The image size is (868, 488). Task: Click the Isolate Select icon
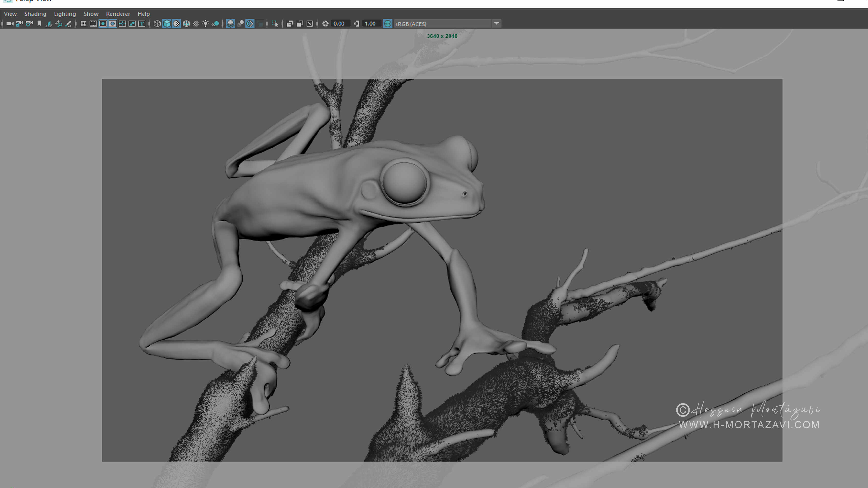[x=275, y=24]
